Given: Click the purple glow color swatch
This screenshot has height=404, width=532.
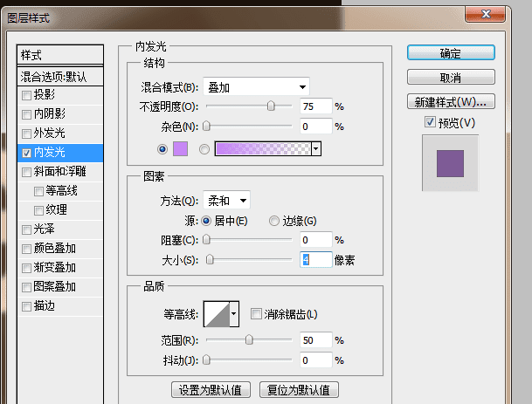Looking at the screenshot, I should click(181, 149).
